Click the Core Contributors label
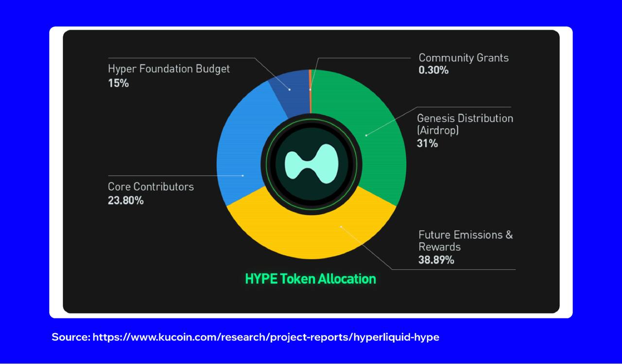 [151, 186]
